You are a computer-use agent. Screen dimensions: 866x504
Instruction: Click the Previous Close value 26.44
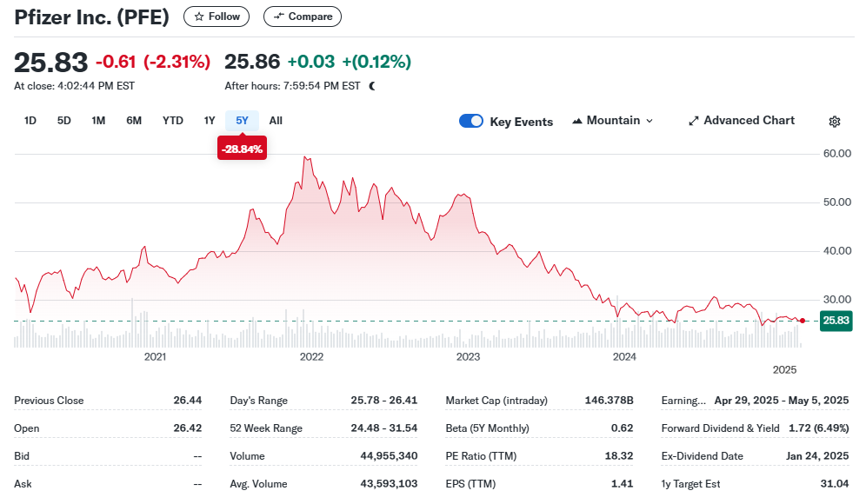click(x=188, y=401)
